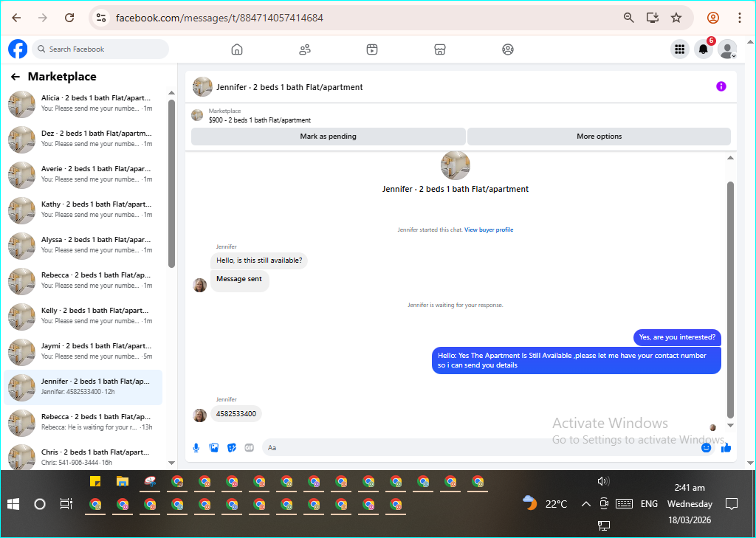Open Alyssa's conversation
This screenshot has height=538, width=756.
83,246
